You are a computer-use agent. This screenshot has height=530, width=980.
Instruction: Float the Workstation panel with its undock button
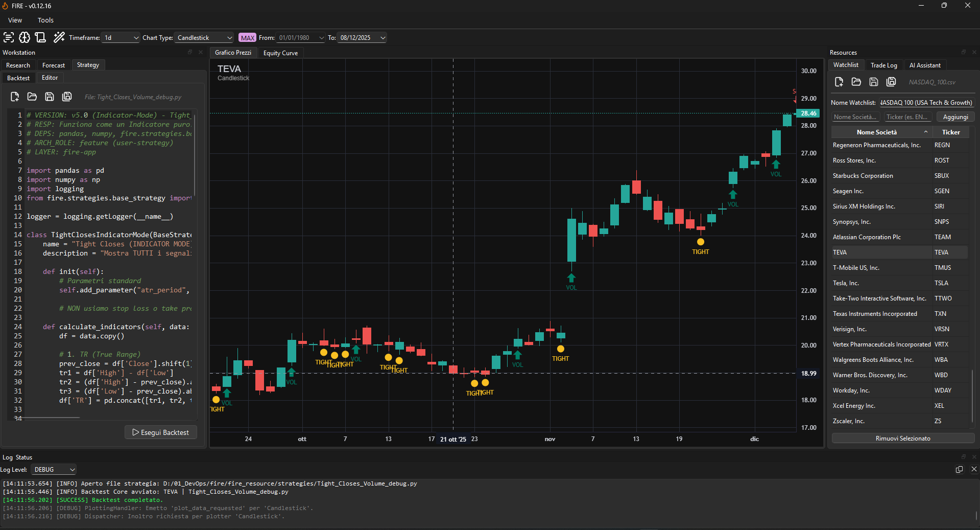point(190,52)
